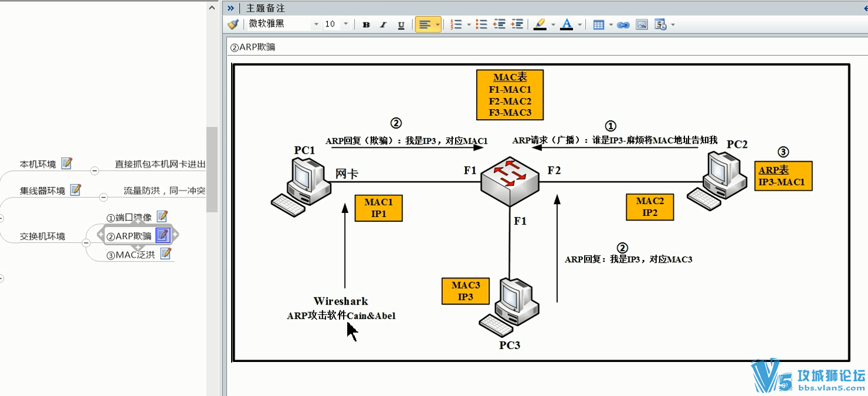Open the font size dropdown showing 10
This screenshot has width=868, height=396.
[345, 24]
